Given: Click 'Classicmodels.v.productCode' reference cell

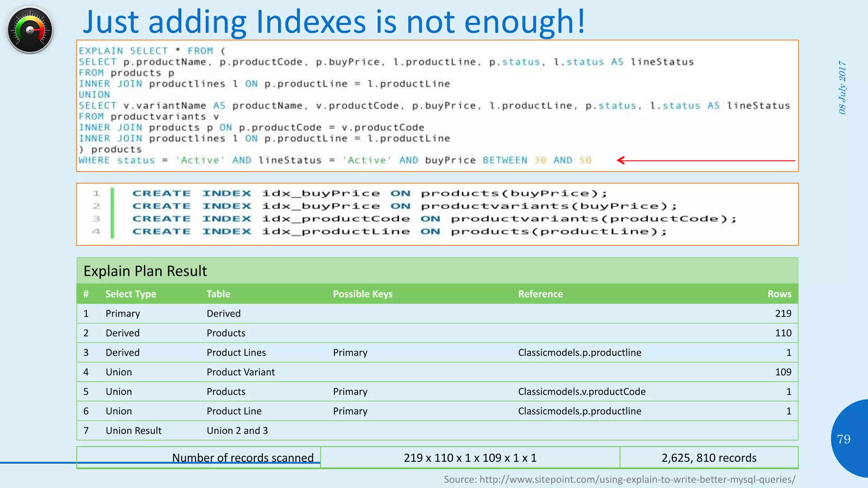Looking at the screenshot, I should 581,391.
